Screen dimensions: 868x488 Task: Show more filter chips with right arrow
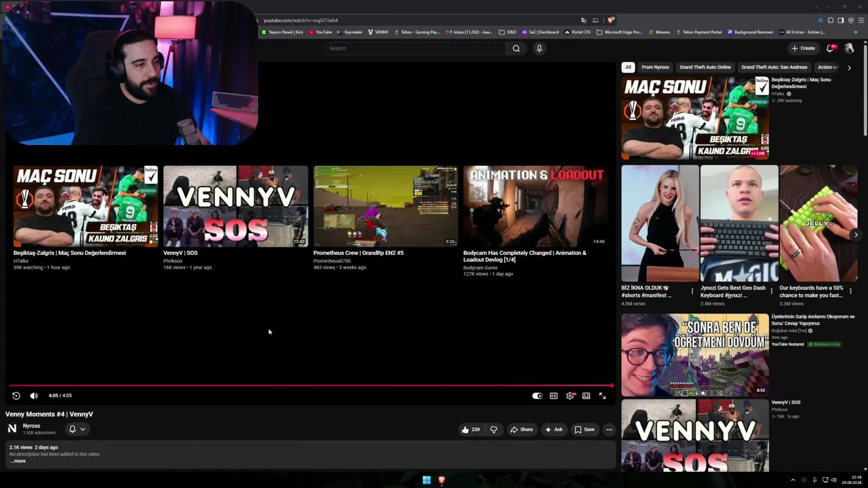(849, 67)
